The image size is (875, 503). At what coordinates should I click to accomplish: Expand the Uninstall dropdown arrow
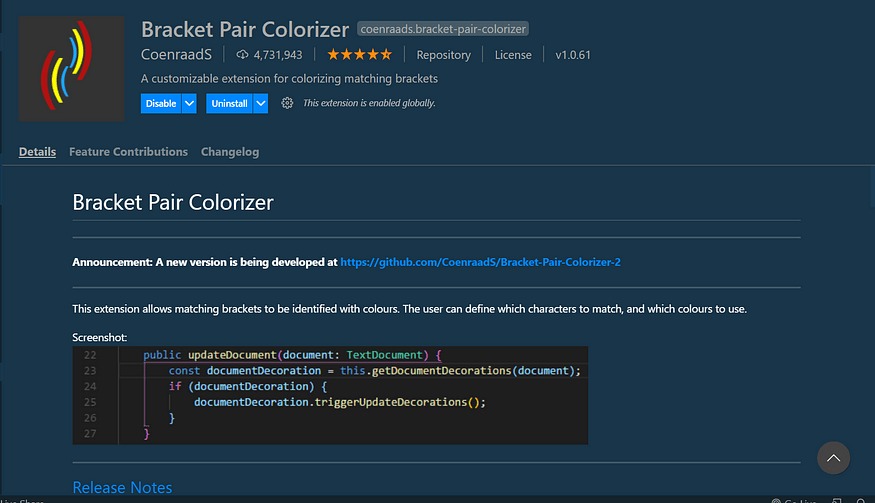pos(261,103)
